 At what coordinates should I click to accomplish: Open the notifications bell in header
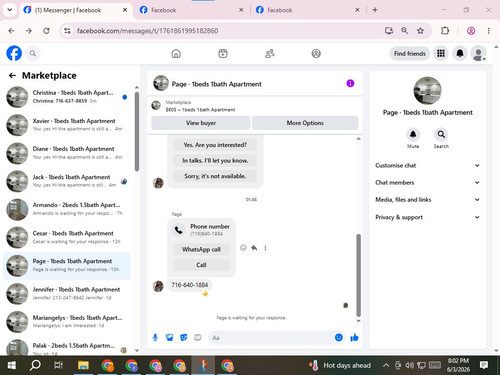460,53
